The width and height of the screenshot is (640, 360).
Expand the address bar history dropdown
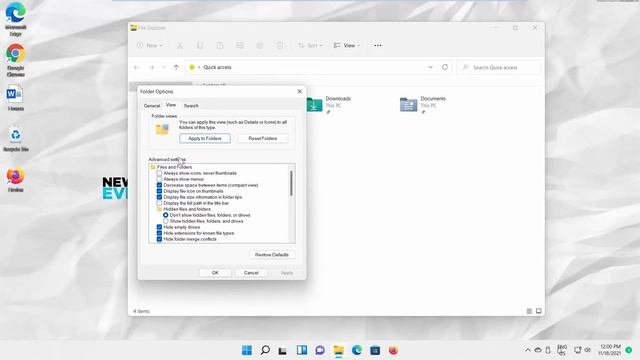(x=430, y=67)
